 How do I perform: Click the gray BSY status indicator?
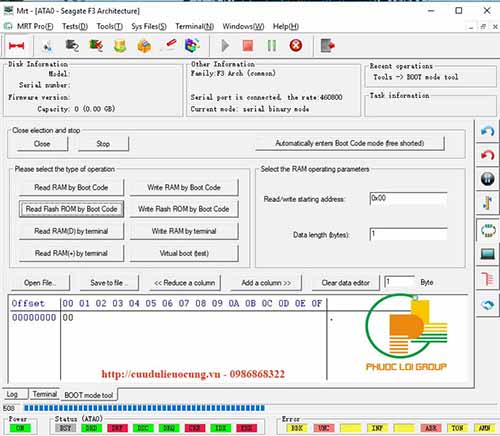[x=65, y=428]
